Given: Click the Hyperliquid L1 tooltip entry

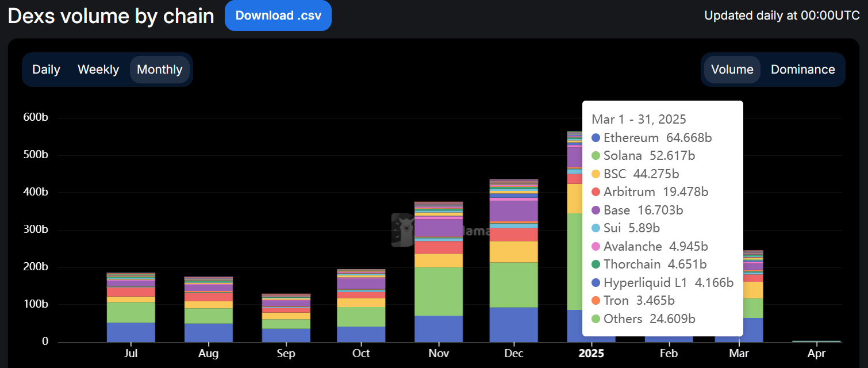Looking at the screenshot, I should 663,282.
